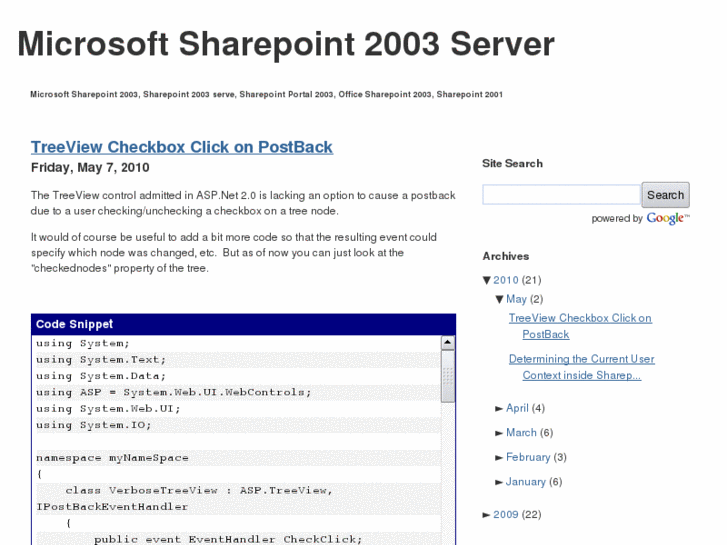The height and width of the screenshot is (545, 727).
Task: Click code line 'public event EventHandler CheckClick;'
Action: pyautogui.click(x=228, y=539)
